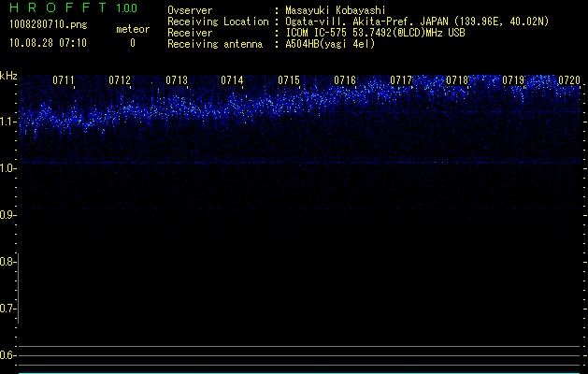
Task: Click the 0.9 frequency axis label
Action: (7, 215)
